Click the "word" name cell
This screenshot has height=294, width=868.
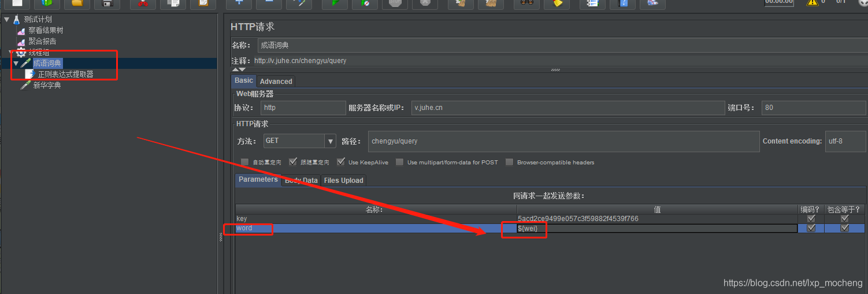pos(376,228)
